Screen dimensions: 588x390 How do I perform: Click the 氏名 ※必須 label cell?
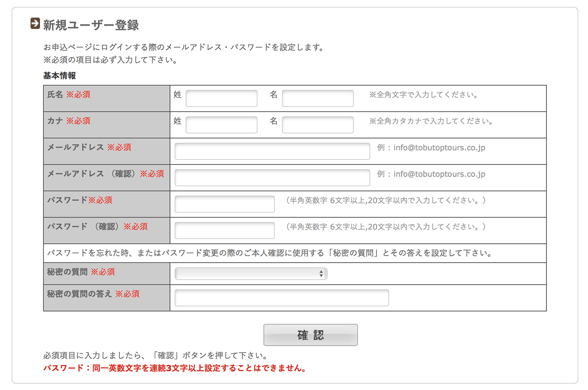pyautogui.click(x=106, y=98)
